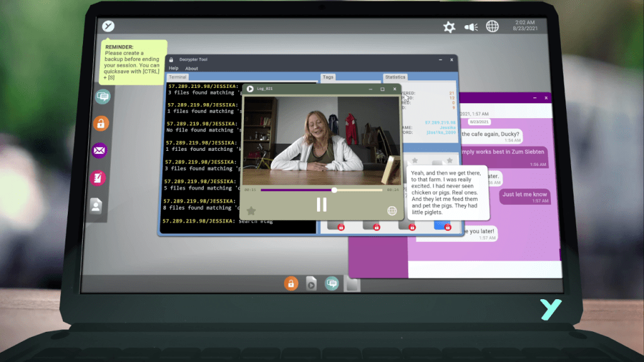Open system settings gear icon

[x=449, y=27]
